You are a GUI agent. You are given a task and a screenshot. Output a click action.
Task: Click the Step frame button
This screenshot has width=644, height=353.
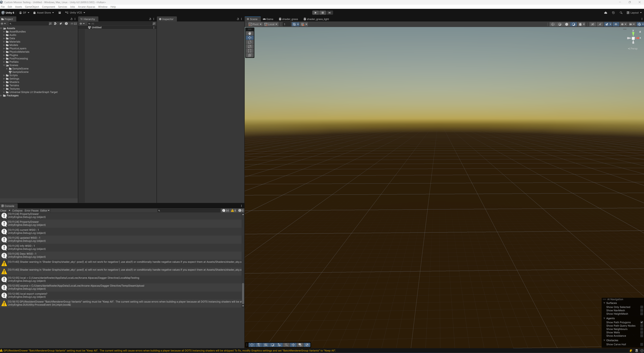coord(329,13)
